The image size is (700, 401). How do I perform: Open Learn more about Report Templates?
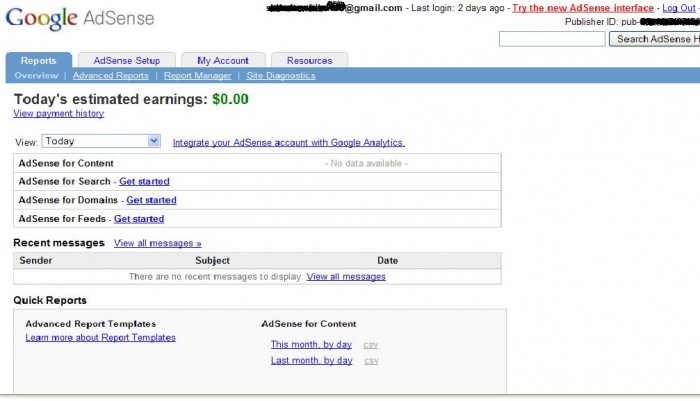(100, 338)
